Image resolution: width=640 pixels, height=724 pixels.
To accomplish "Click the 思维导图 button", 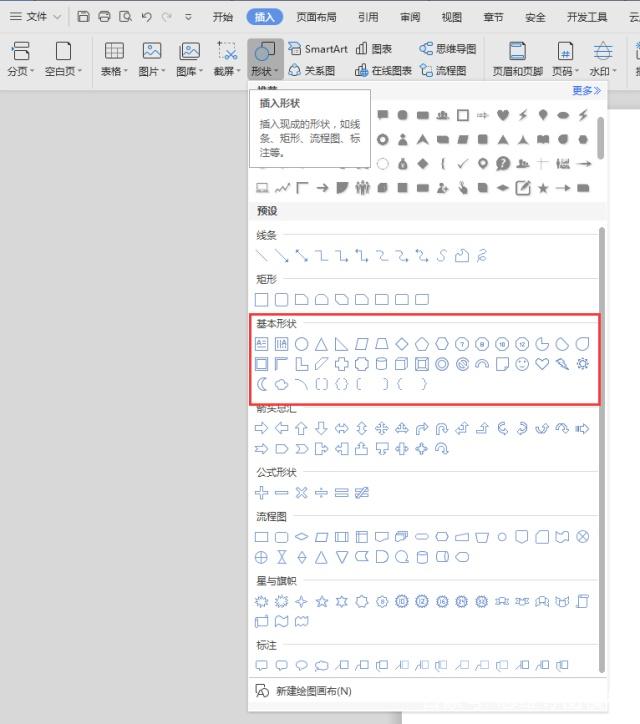I will click(x=448, y=48).
